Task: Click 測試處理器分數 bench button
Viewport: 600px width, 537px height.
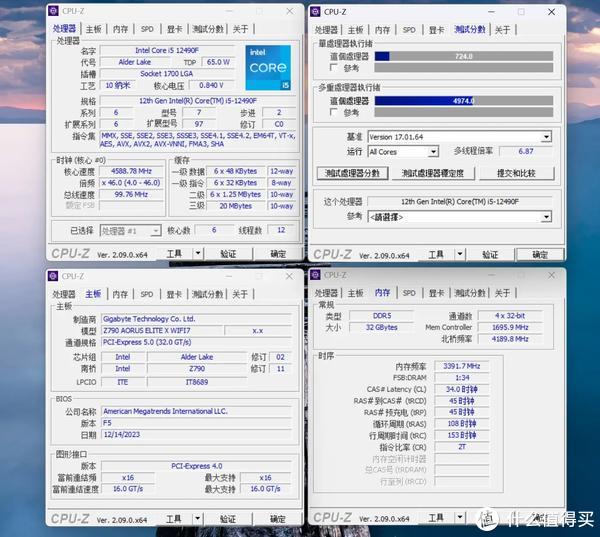Action: pyautogui.click(x=352, y=173)
